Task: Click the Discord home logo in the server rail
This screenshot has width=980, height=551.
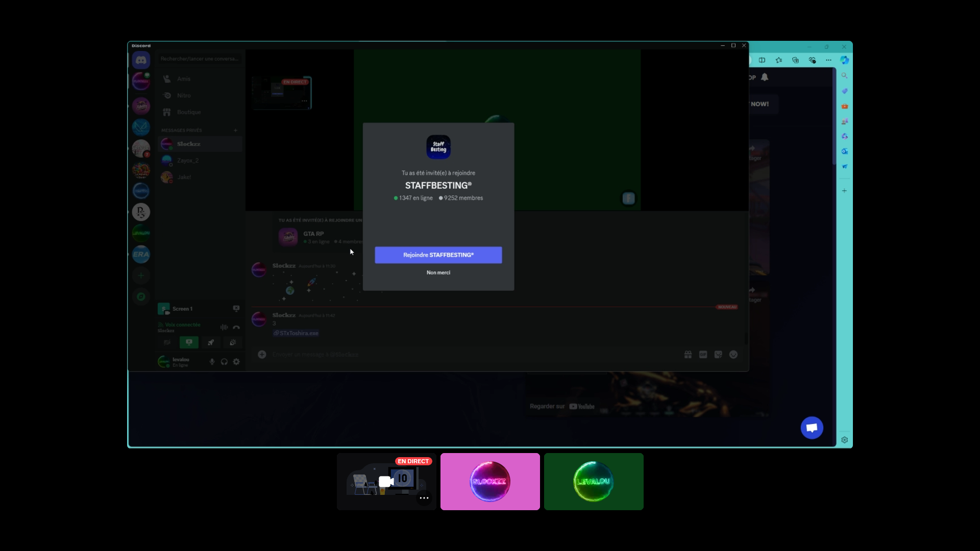Action: 141,60
